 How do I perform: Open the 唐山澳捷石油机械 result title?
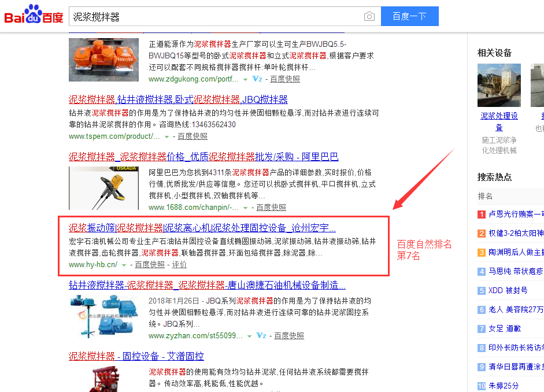[207, 285]
